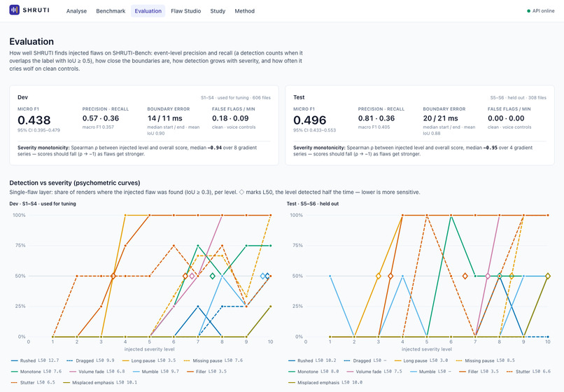Toggle Long pause series in Dev legend
The width and height of the screenshot is (564, 392).
[149, 360]
